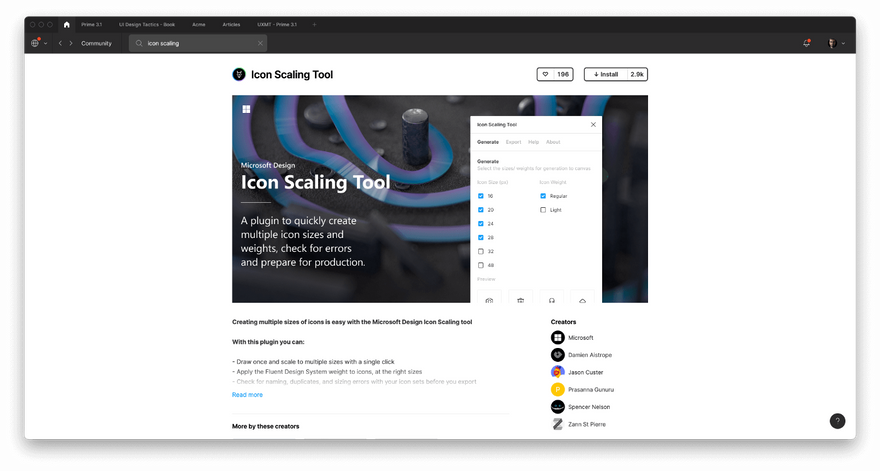Click the heart like icon
Image resolution: width=880 pixels, height=471 pixels.
click(x=545, y=74)
